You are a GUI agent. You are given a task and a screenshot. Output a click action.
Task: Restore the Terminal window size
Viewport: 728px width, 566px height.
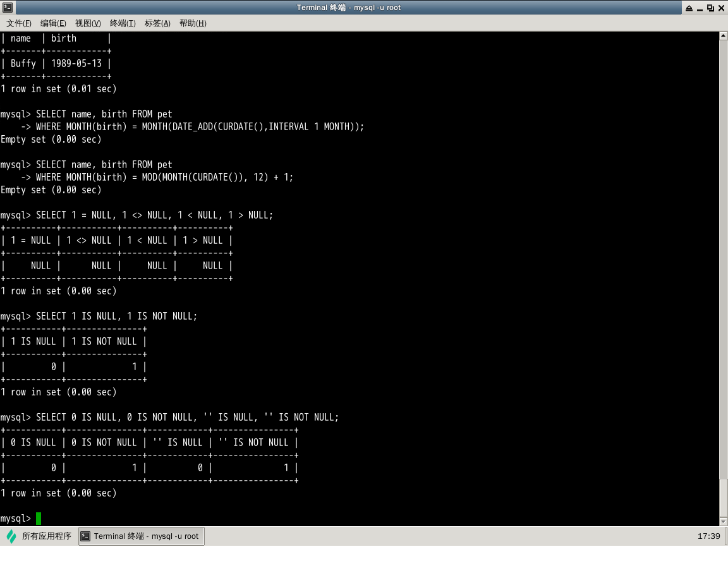[710, 8]
